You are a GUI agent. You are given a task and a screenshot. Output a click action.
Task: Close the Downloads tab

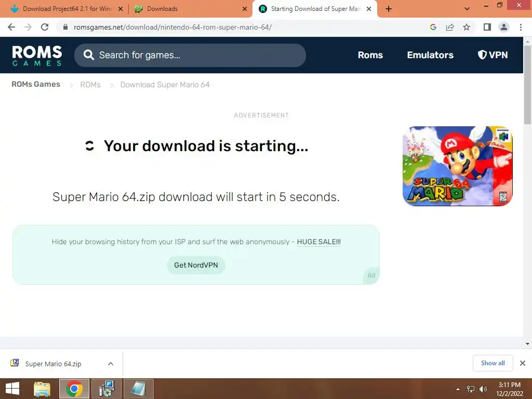[x=245, y=9]
